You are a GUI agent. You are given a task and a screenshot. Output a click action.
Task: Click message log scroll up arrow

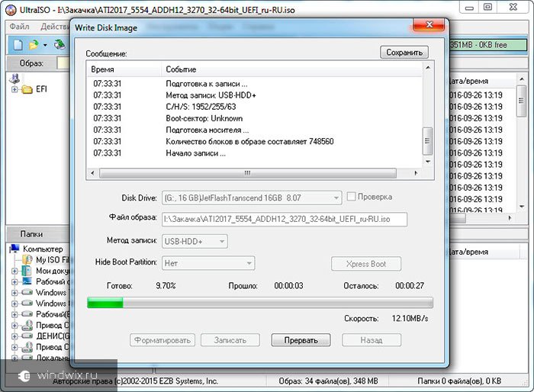[x=428, y=67]
